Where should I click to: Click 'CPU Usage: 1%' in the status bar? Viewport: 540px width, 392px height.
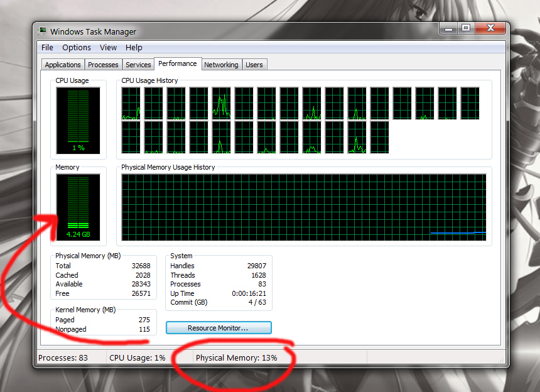coord(138,358)
